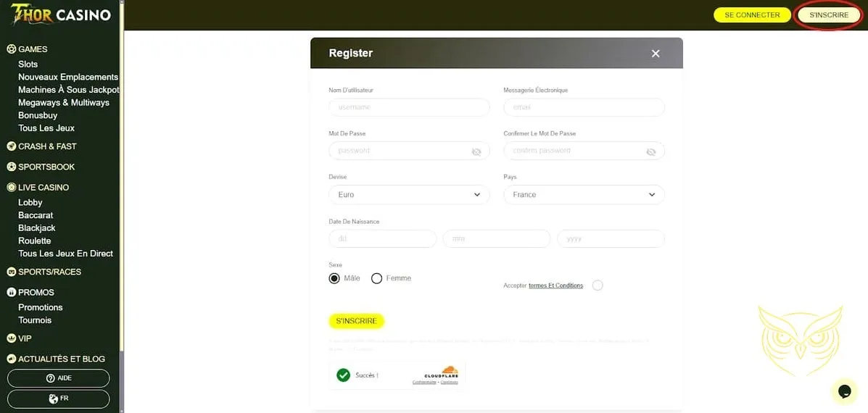This screenshot has width=868, height=413.
Task: Open Slots in the Games menu
Action: pyautogui.click(x=28, y=64)
